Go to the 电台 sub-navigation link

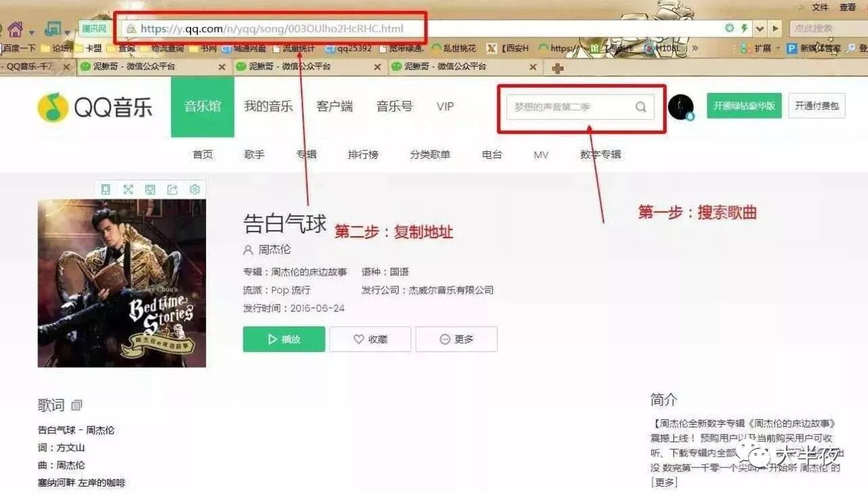coord(492,155)
